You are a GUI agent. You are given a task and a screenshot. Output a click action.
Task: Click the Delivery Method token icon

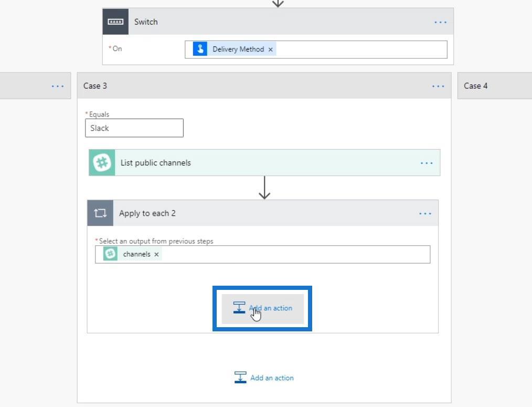click(200, 49)
